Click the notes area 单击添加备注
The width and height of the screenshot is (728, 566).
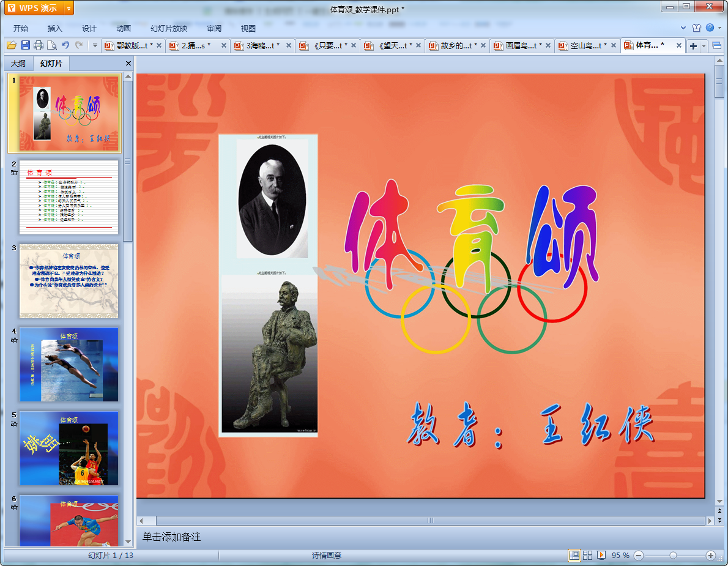pos(171,537)
